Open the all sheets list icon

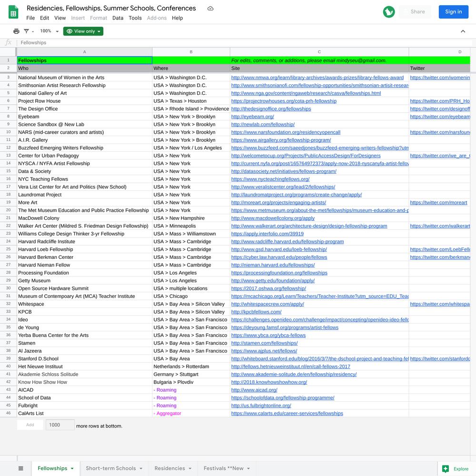pos(20,468)
